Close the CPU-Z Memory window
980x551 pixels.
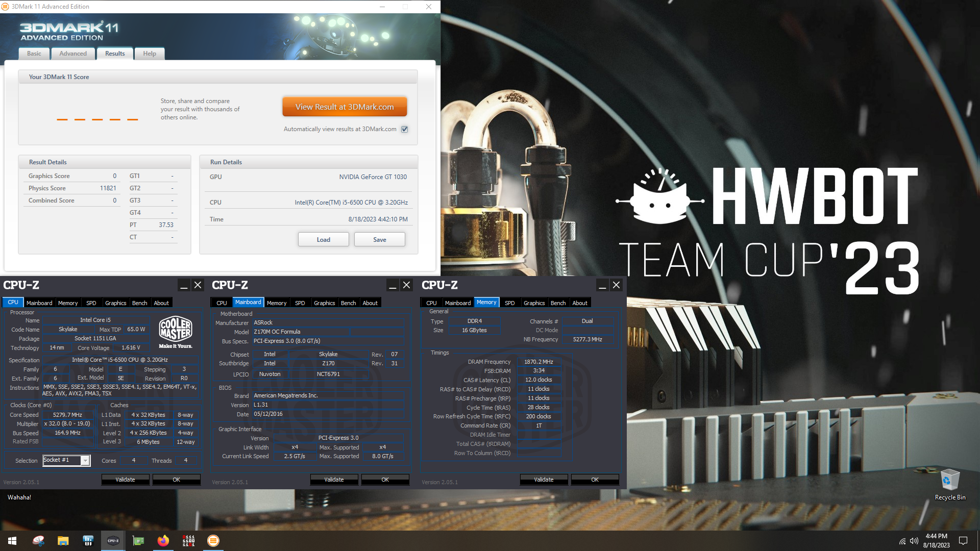coord(617,285)
